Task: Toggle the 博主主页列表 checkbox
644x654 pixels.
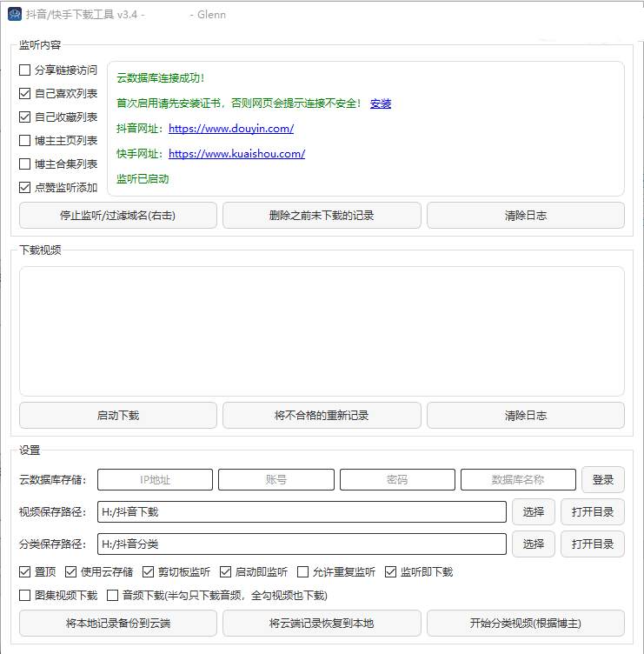Action: 25,141
